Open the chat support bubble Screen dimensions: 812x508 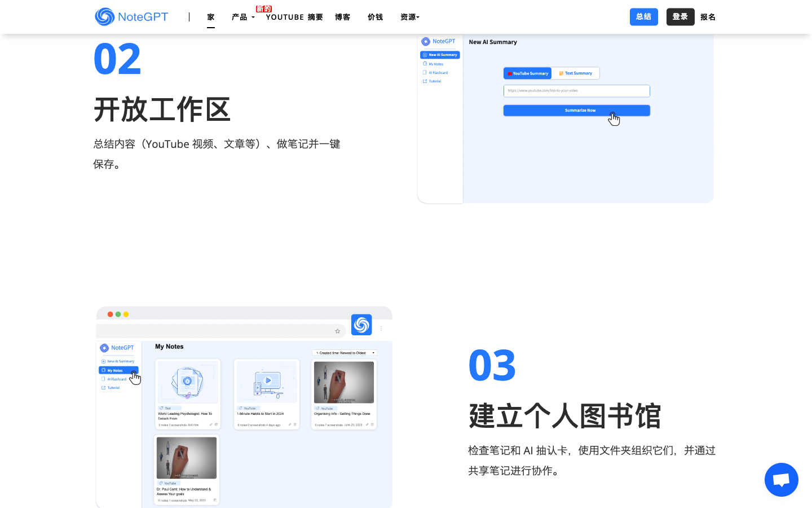coord(781,480)
